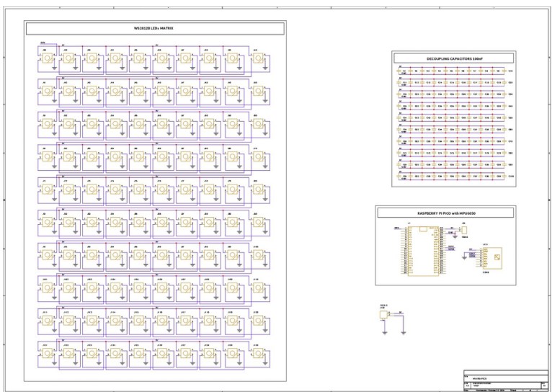Select the ground symbol near the Pico's two-pin connector
This screenshot has height=392, width=552.
(x=455, y=236)
